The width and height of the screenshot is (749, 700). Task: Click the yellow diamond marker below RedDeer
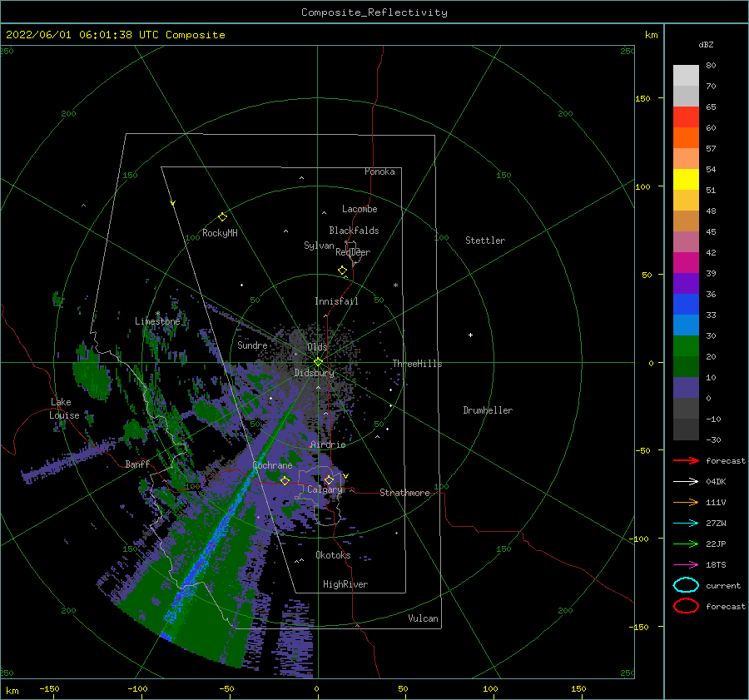pos(343,271)
